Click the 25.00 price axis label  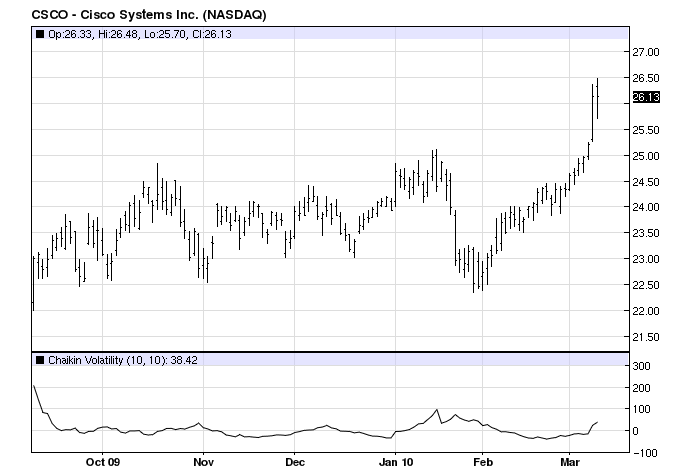point(646,156)
